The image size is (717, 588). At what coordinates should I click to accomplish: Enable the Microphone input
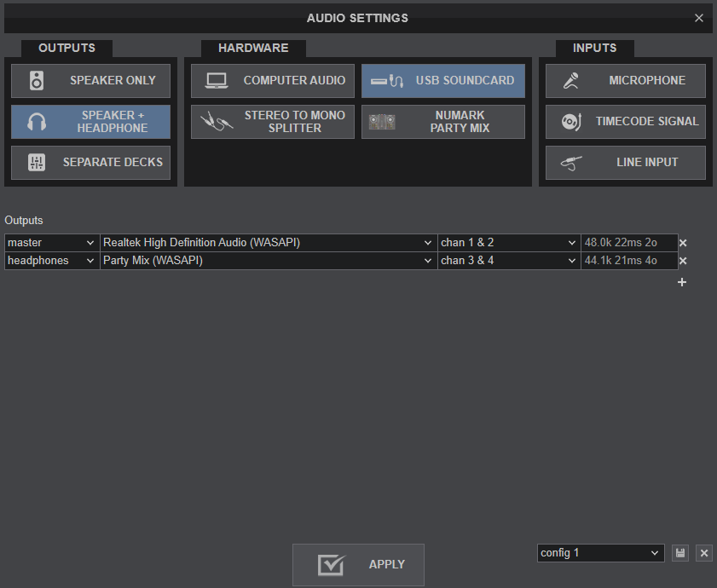pyautogui.click(x=626, y=80)
